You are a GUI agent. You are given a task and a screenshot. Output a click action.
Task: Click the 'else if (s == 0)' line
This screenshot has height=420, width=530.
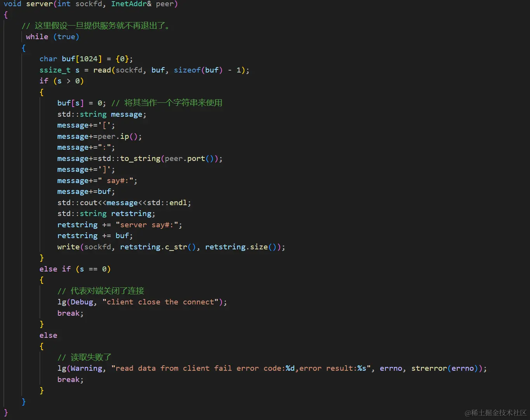(x=75, y=269)
